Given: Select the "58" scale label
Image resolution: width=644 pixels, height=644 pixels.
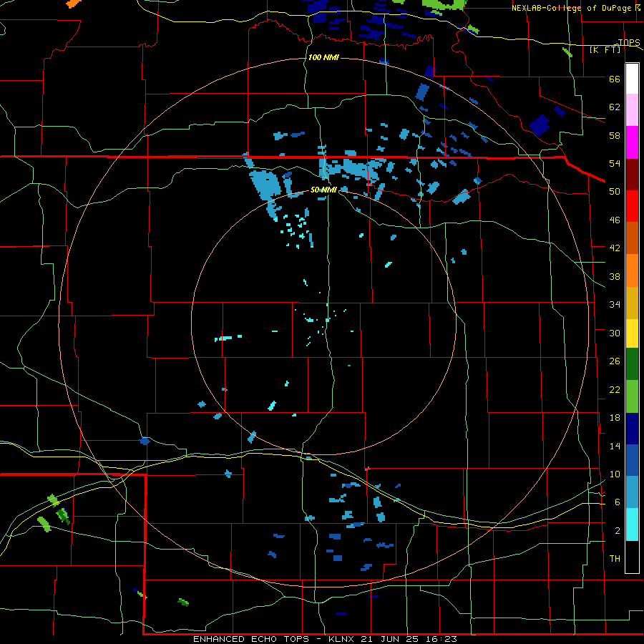Looking at the screenshot, I should tap(615, 135).
